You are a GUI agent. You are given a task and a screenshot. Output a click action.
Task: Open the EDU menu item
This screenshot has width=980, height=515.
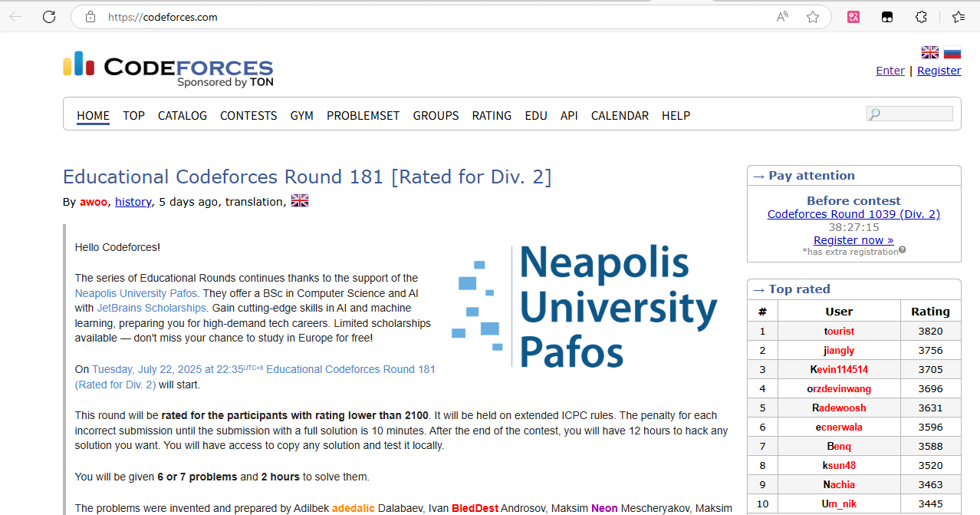[x=536, y=115]
